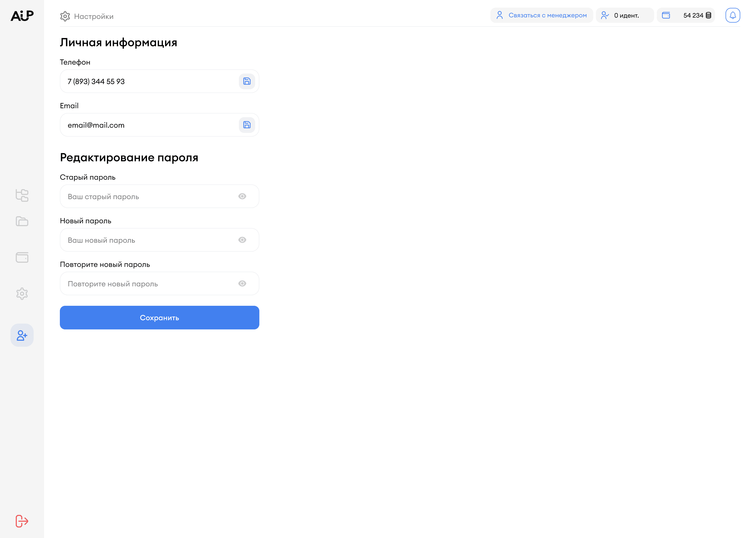Reveal repeated new password field
This screenshot has width=756, height=538.
[242, 283]
